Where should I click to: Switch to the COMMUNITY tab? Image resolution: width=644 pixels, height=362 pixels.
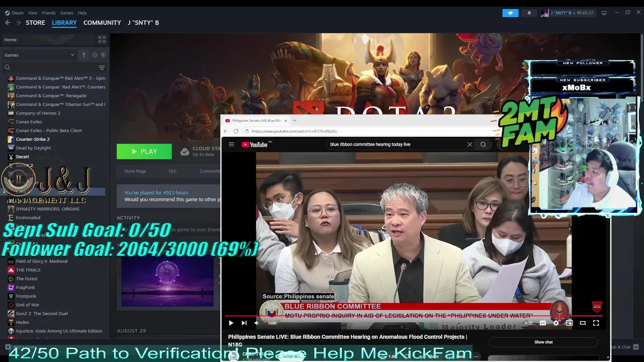tap(102, 23)
